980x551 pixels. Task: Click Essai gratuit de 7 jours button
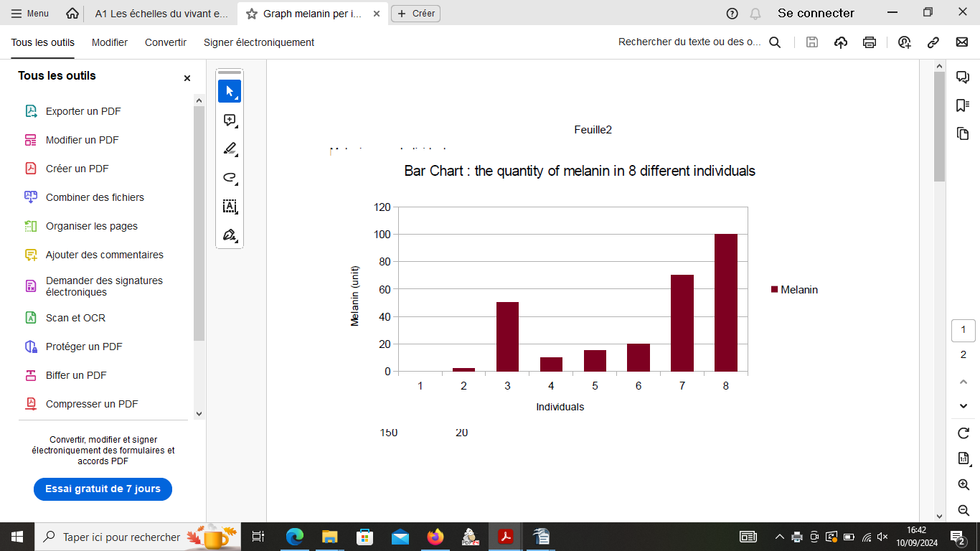coord(103,489)
